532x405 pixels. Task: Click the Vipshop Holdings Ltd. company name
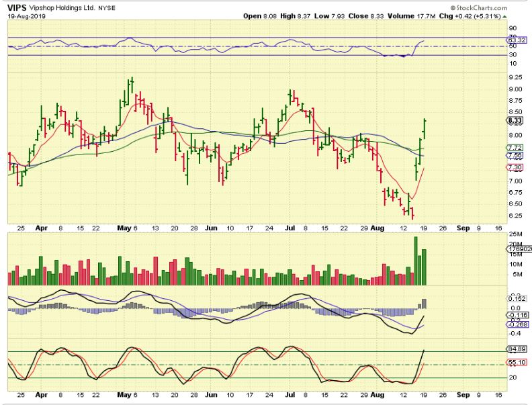coord(62,8)
